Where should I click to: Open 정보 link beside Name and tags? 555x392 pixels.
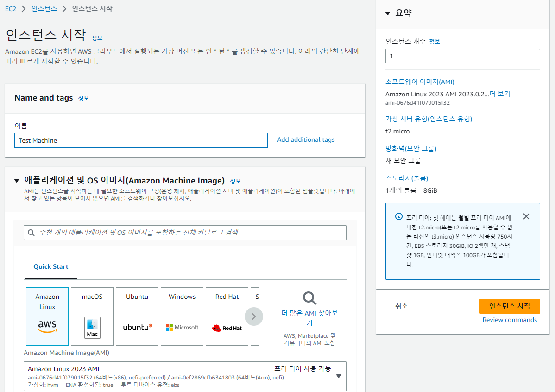(83, 98)
